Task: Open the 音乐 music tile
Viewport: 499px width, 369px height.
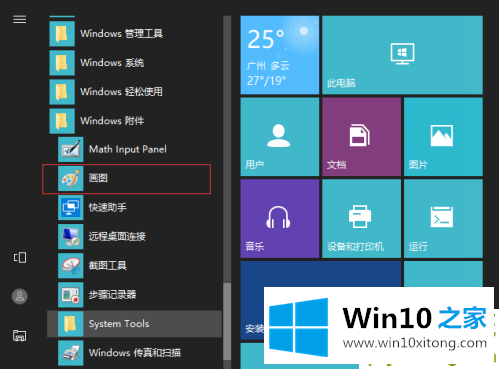Action: point(280,218)
